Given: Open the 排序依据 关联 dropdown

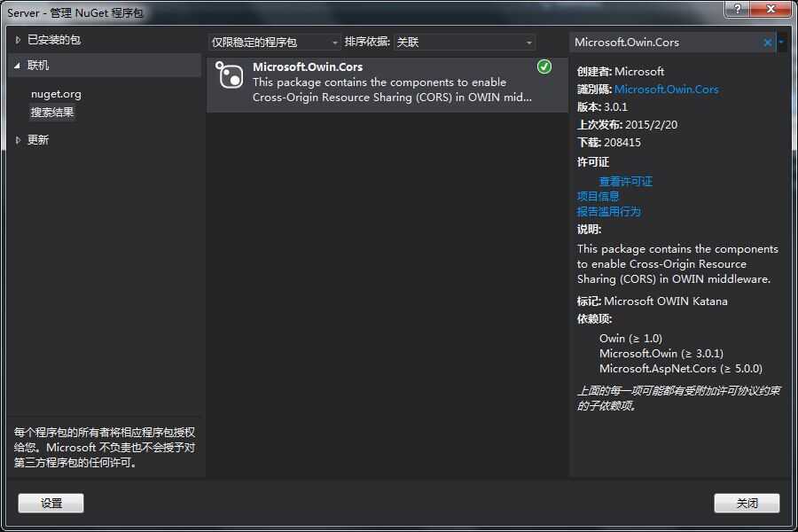Looking at the screenshot, I should [x=464, y=43].
